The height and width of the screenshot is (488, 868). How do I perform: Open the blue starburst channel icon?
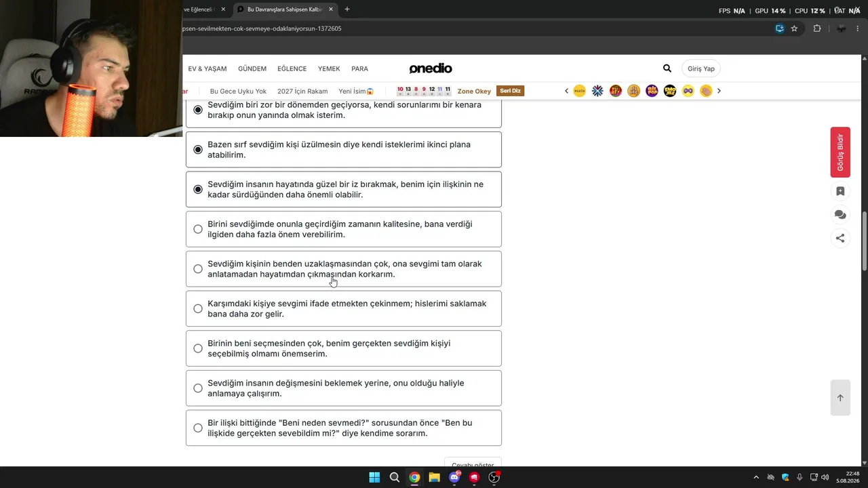tap(597, 91)
